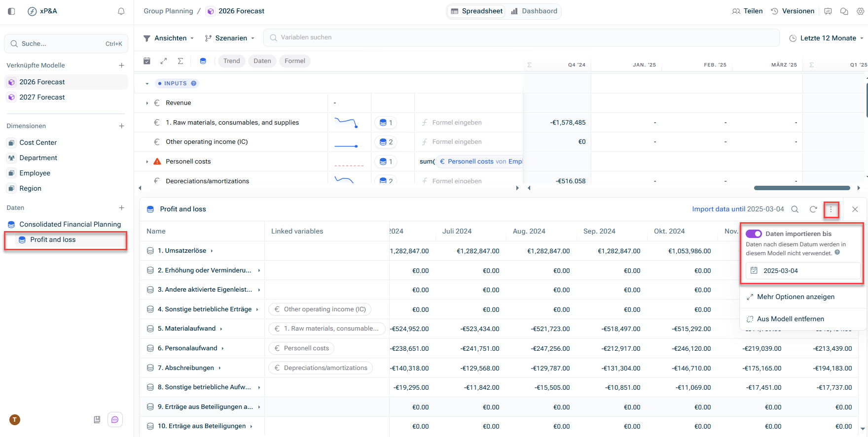Screen dimensions: 868x437
Task: Click the calendar check icon in spreadsheet toolbar
Action: point(147,61)
